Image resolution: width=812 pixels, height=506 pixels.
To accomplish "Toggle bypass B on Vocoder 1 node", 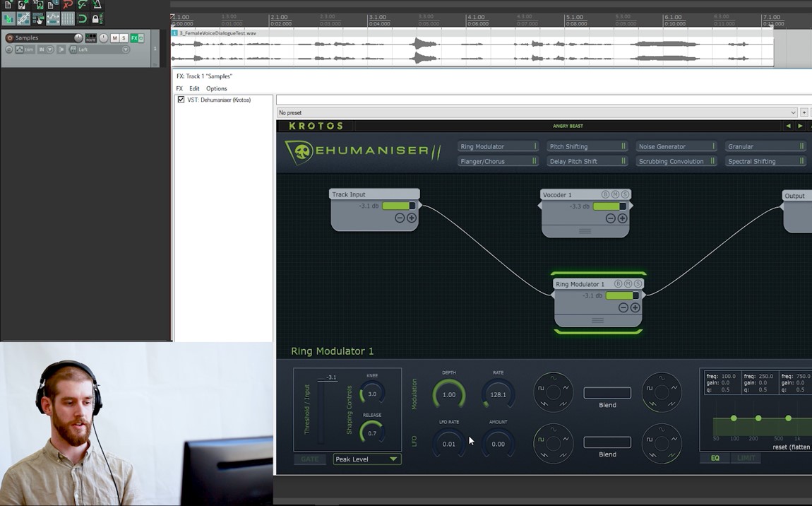I will (x=605, y=194).
